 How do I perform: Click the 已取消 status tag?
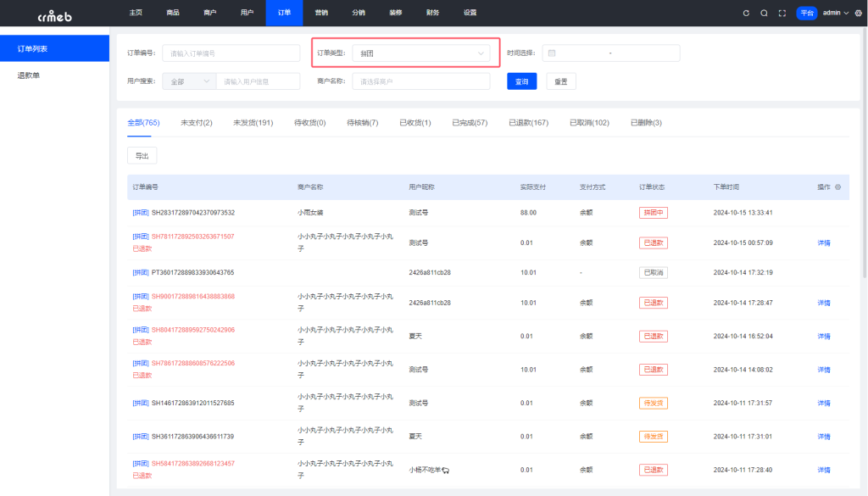pyautogui.click(x=654, y=272)
